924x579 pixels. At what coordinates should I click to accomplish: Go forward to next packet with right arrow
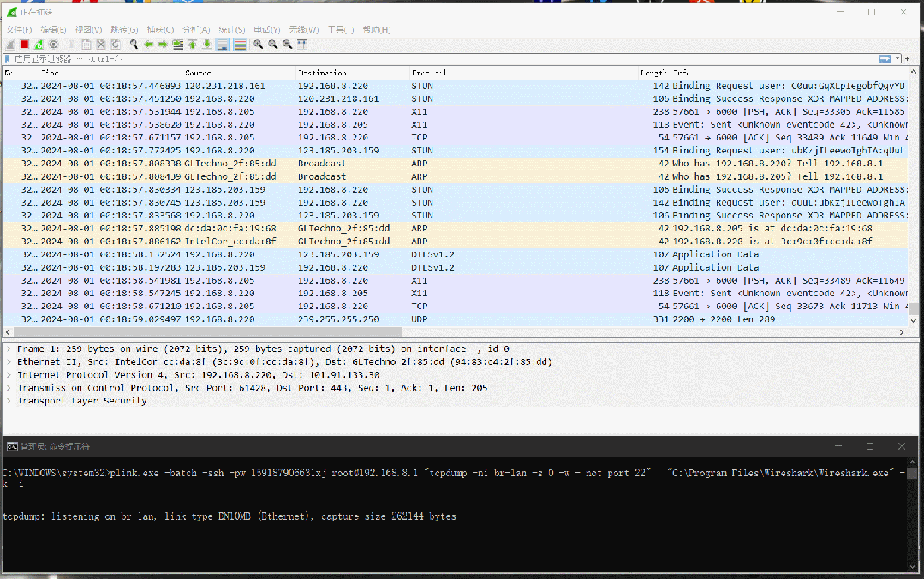163,45
